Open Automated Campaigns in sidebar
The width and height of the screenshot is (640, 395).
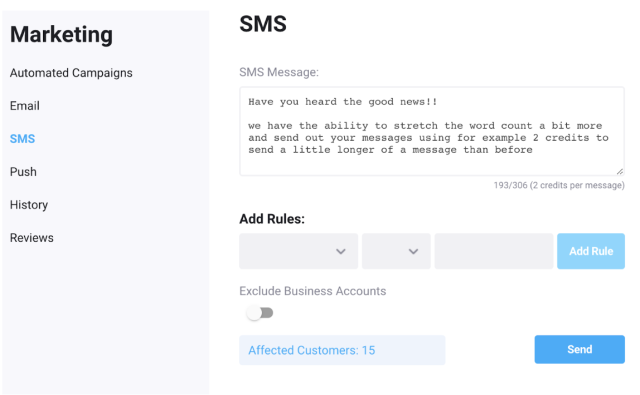(71, 73)
